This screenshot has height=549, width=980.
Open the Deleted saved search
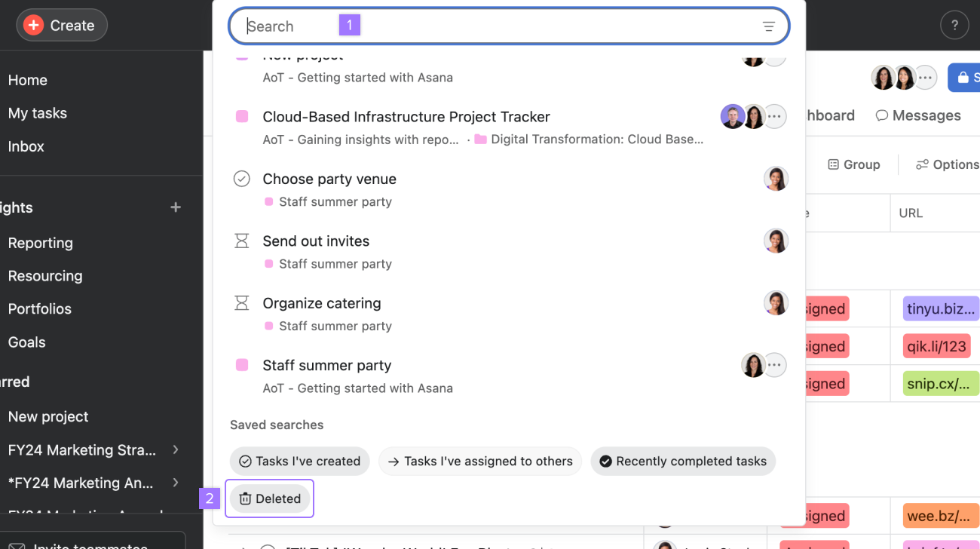click(270, 498)
